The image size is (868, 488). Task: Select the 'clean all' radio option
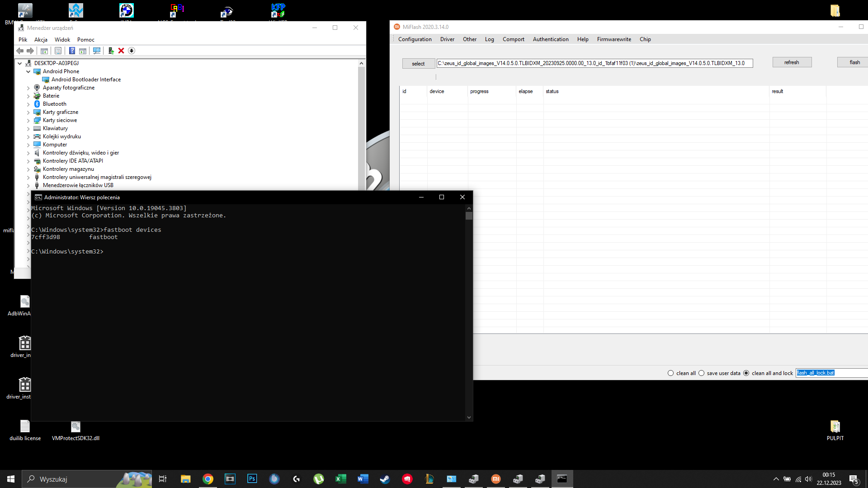pos(670,373)
